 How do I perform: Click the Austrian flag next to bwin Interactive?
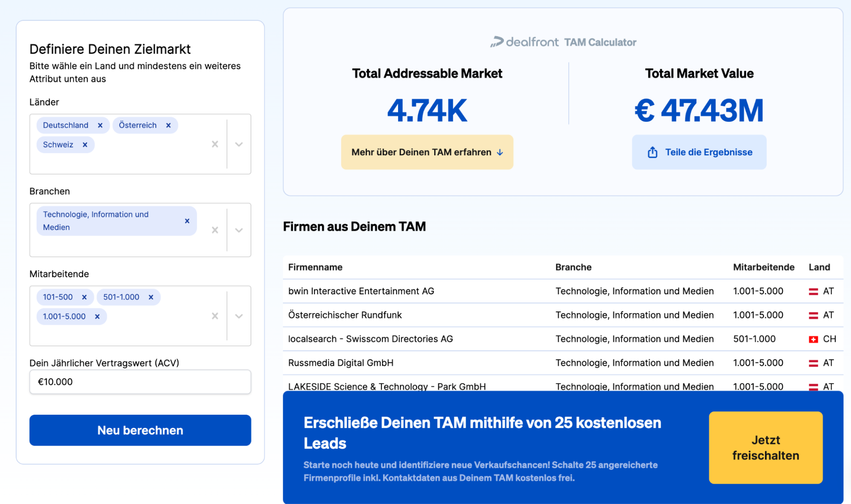point(813,291)
